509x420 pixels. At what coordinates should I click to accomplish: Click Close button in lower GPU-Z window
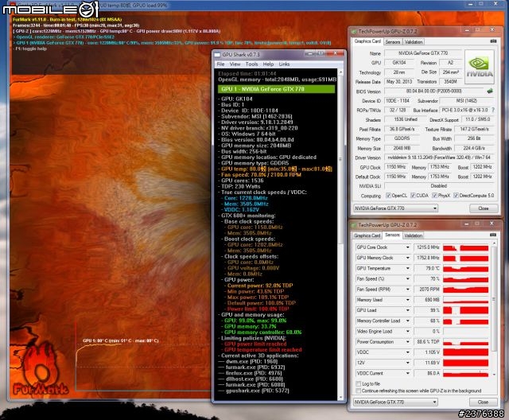[x=483, y=402]
